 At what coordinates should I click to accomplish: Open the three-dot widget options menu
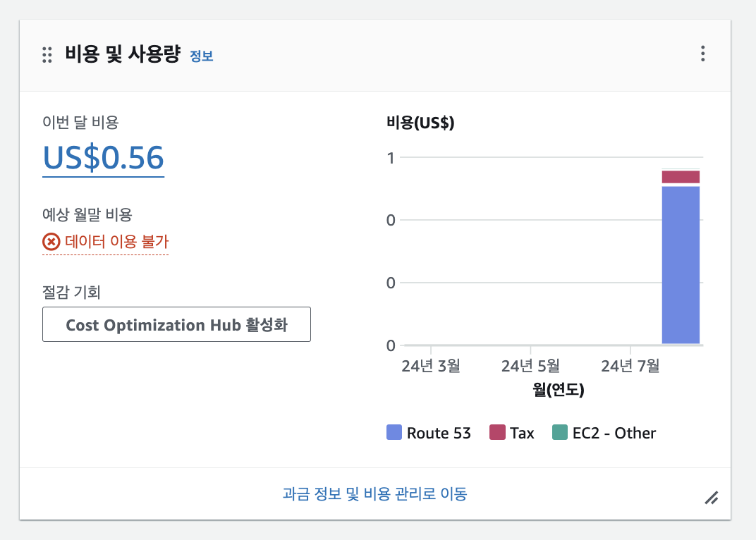click(702, 54)
